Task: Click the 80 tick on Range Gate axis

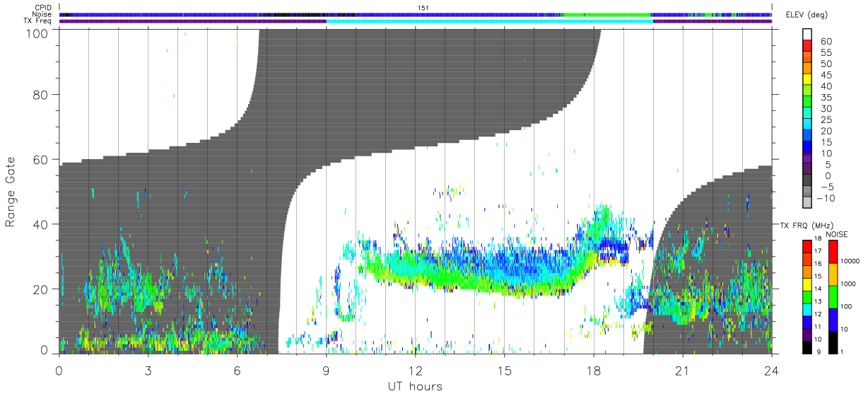Action: pos(40,95)
